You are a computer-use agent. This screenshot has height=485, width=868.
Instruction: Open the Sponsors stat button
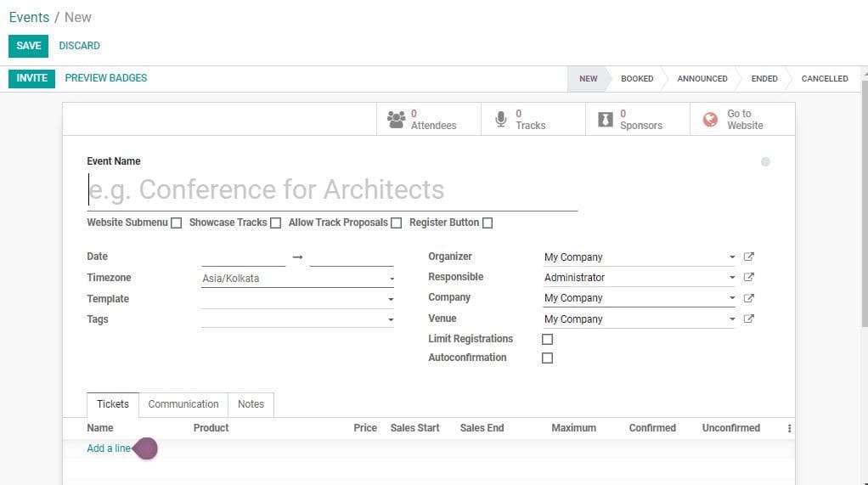tap(638, 119)
